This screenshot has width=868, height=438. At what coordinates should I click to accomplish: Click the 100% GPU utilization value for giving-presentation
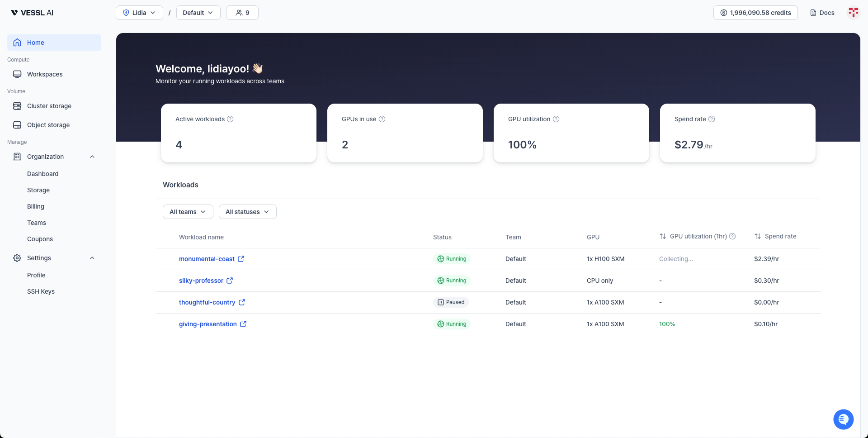[x=667, y=324]
